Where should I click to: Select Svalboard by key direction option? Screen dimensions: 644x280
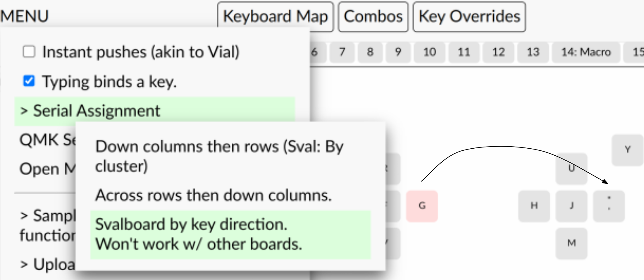[230, 235]
